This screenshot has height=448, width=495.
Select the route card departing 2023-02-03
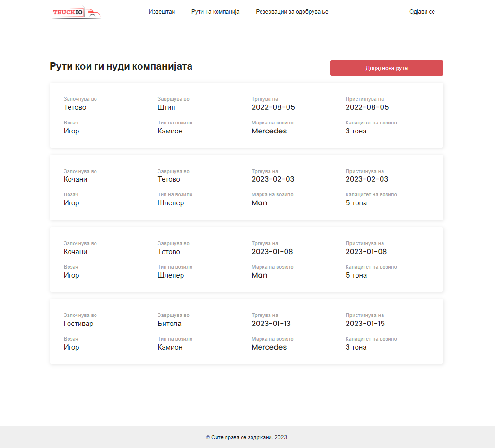pyautogui.click(x=246, y=187)
